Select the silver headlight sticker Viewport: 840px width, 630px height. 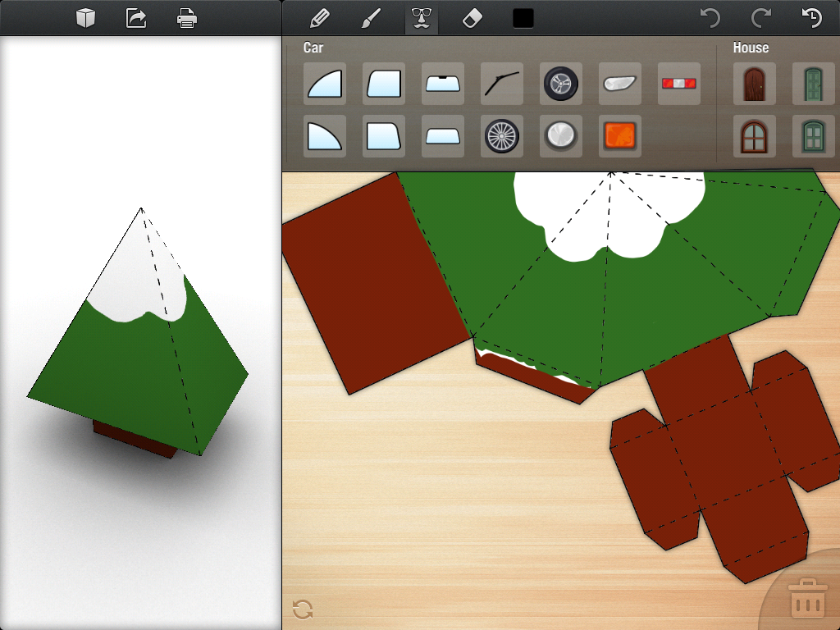[620, 84]
